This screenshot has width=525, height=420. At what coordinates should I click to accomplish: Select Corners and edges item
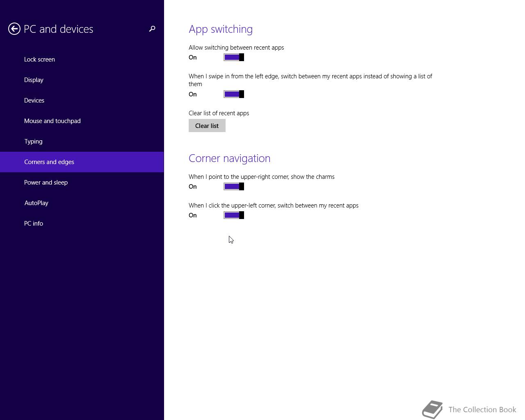[82, 162]
